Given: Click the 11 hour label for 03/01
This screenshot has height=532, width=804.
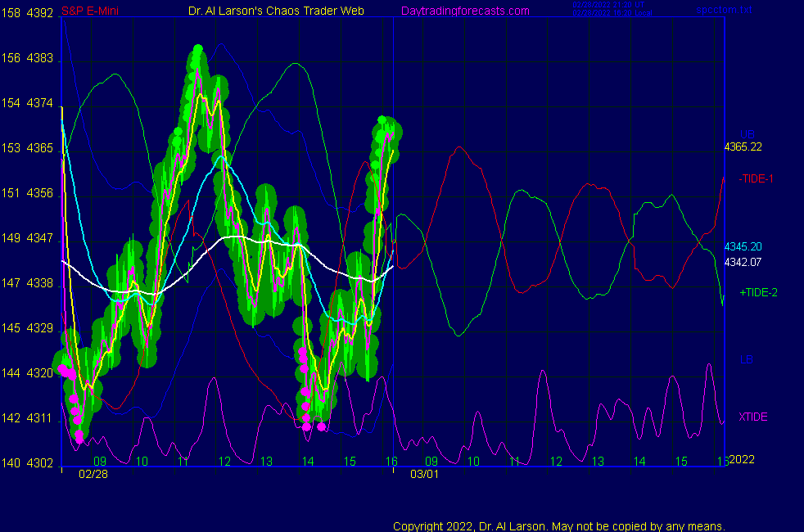Looking at the screenshot, I should pyautogui.click(x=515, y=462).
